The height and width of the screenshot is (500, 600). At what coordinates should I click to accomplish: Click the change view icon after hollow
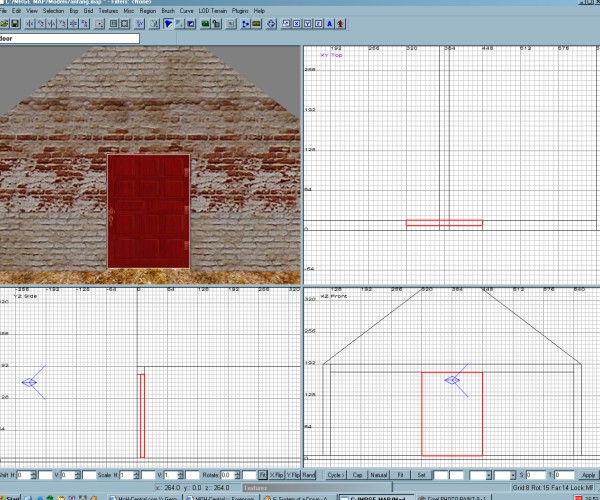pyautogui.click(x=140, y=24)
